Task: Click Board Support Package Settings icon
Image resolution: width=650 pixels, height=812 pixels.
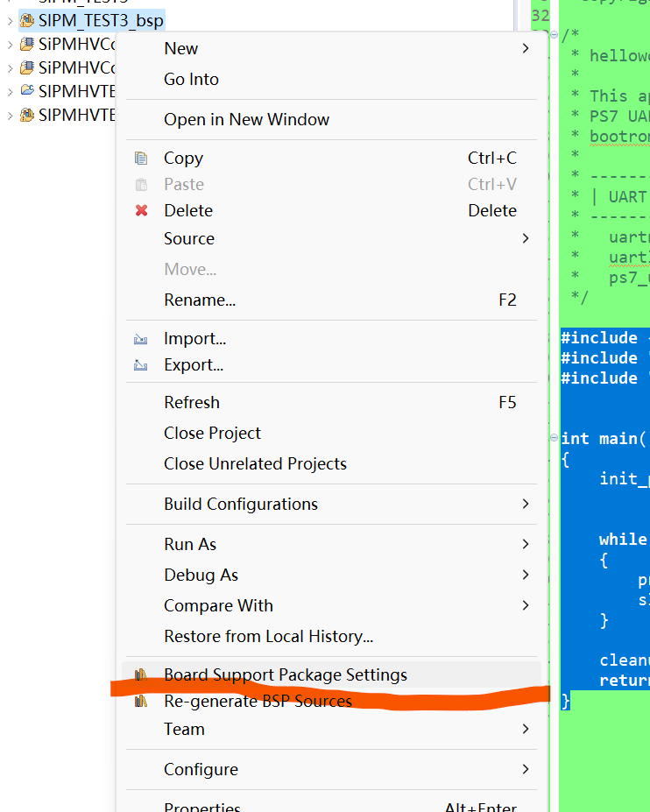Action: click(141, 674)
